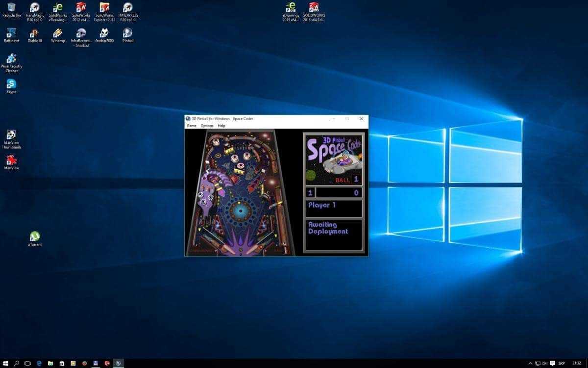Open SolidWorks Explorer 2012 shortcut
Viewport: 588px width, 368px height.
(x=105, y=12)
